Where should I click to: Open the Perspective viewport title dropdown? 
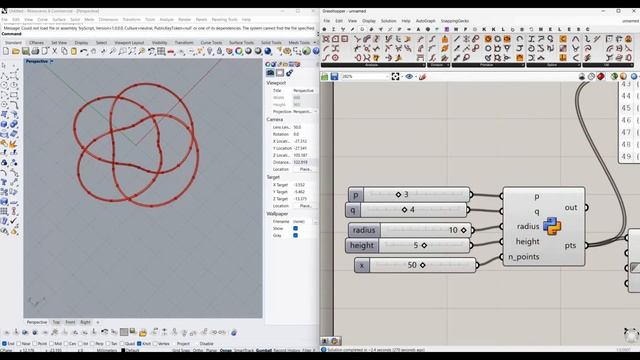point(51,61)
